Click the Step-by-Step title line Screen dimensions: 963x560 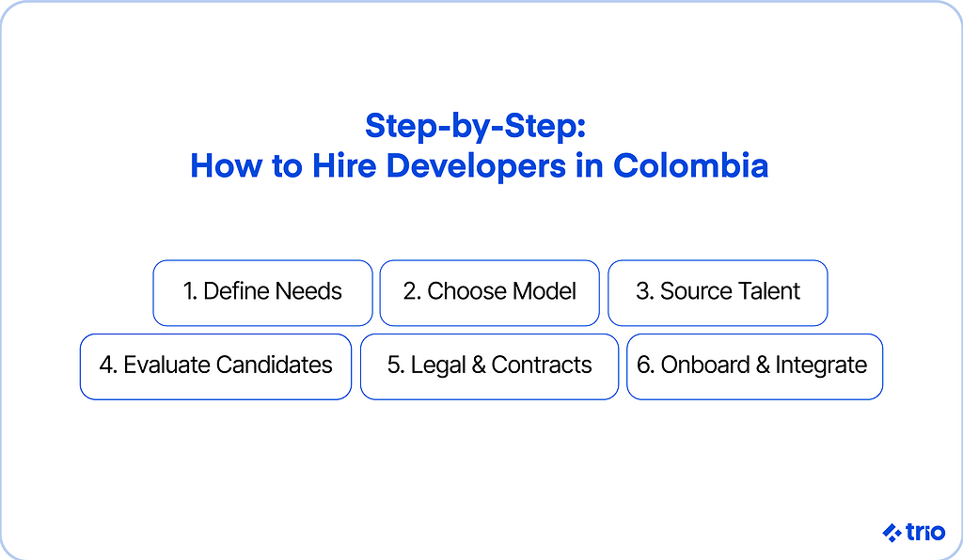coord(480,126)
